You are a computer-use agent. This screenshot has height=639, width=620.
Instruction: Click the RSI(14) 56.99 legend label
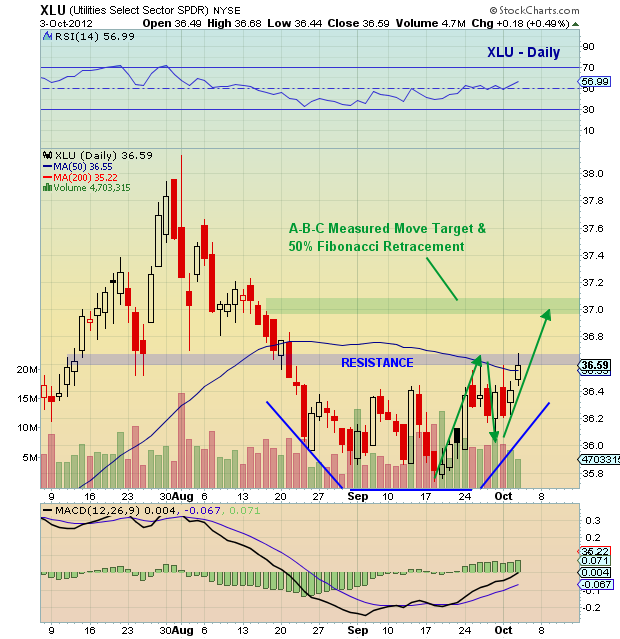[95, 37]
